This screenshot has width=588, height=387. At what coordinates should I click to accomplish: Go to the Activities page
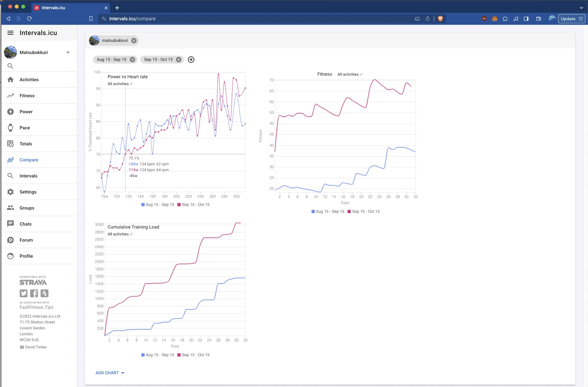click(x=29, y=80)
